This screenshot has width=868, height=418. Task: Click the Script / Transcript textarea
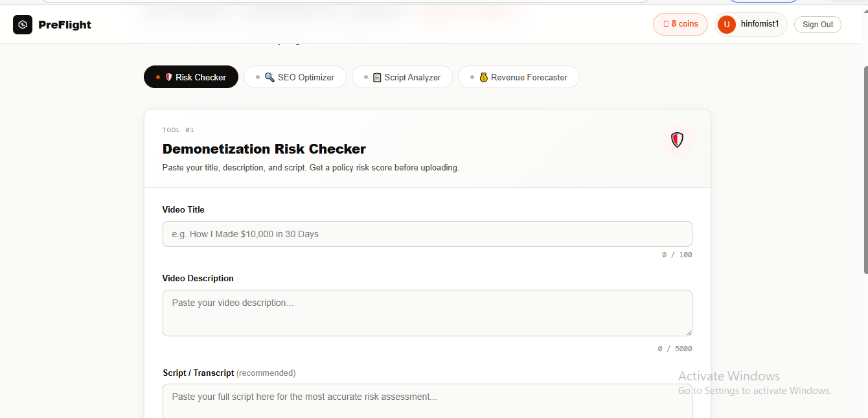point(427,401)
